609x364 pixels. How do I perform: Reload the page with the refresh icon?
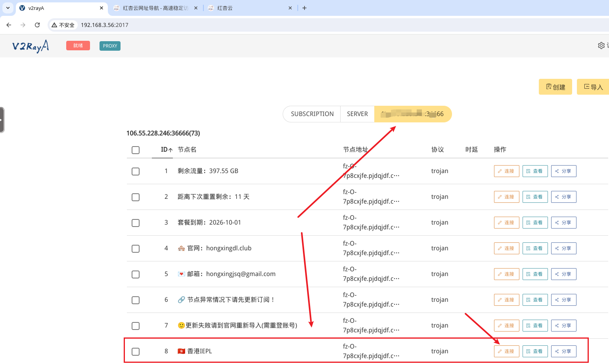point(37,25)
